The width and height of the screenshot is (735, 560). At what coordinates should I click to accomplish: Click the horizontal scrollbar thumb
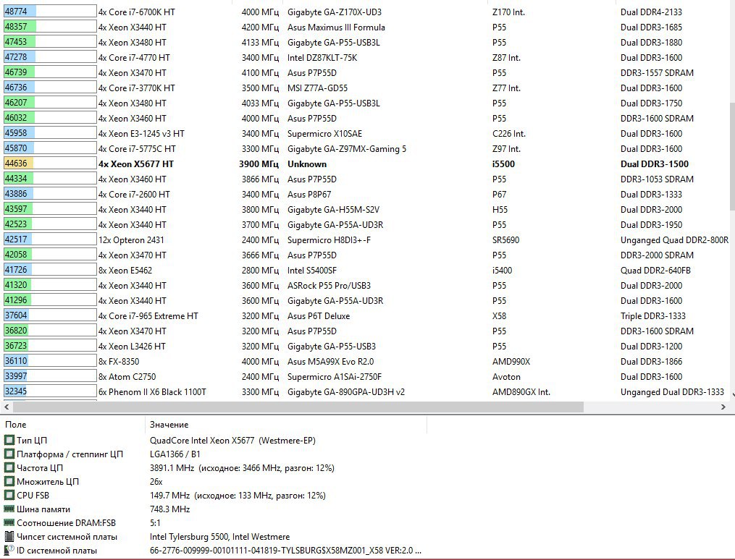point(298,407)
